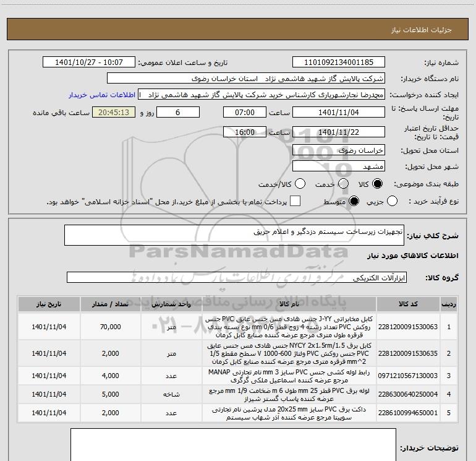Click the delivery province field خراسان رضوی
This screenshot has width=476, height=461.
point(338,150)
